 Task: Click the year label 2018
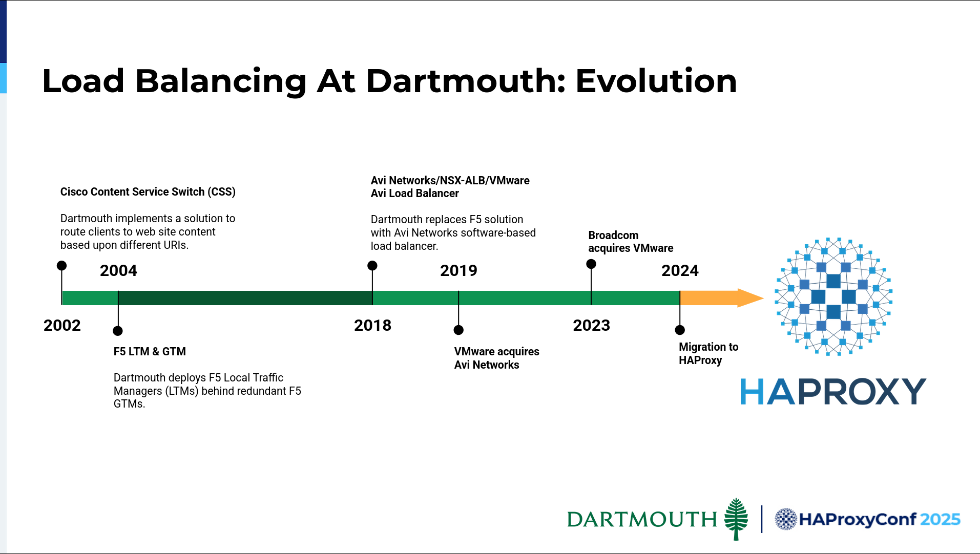click(x=372, y=325)
